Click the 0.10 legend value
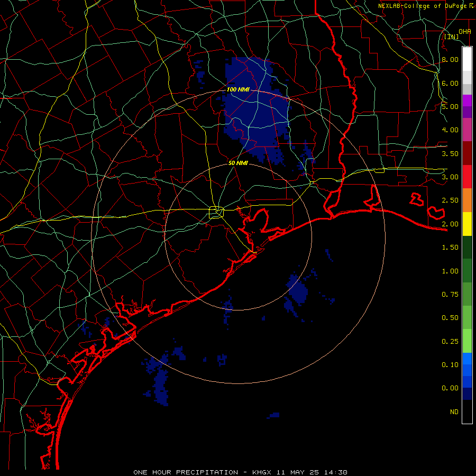The height and width of the screenshot is (476, 476). [450, 365]
